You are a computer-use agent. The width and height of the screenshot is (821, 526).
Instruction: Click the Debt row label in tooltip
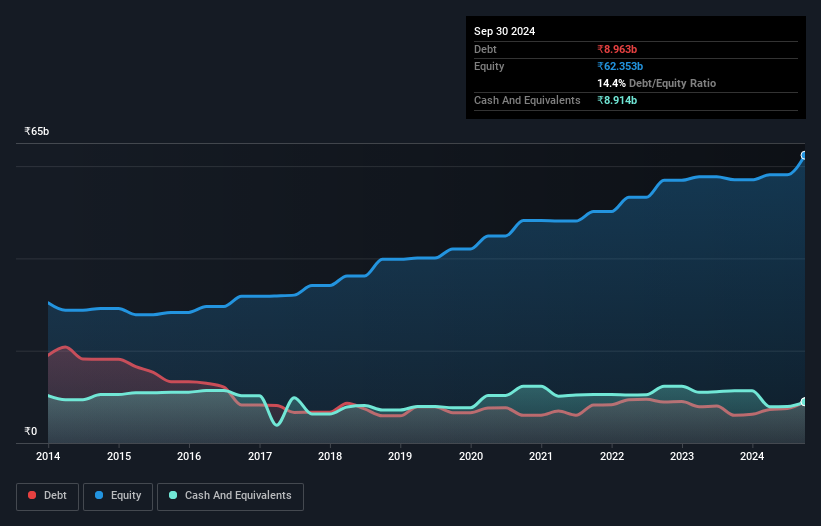(x=485, y=49)
